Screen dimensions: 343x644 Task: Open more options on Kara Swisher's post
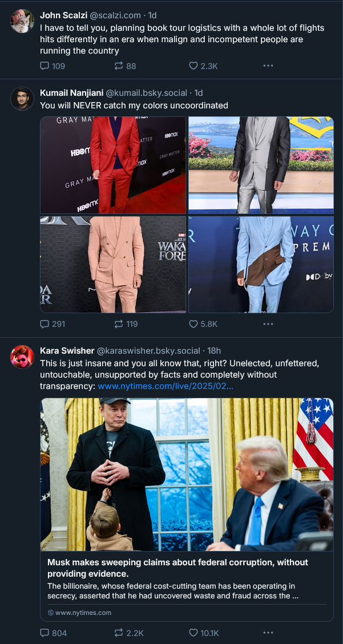pos(268,633)
